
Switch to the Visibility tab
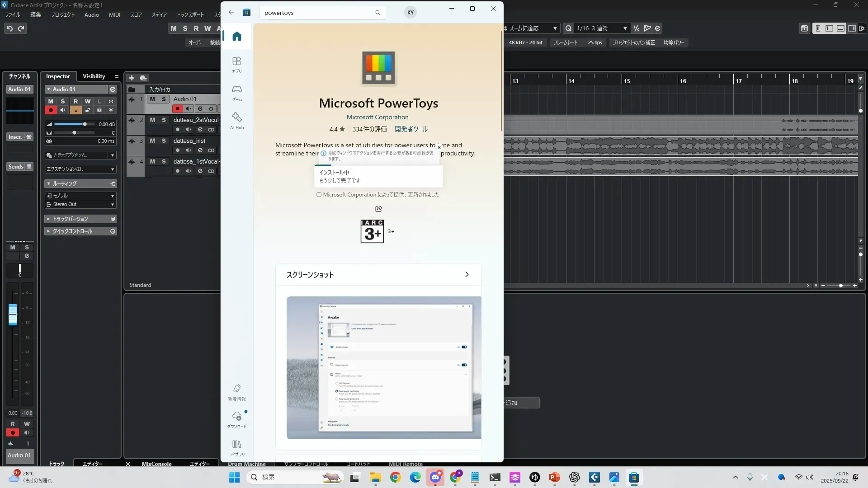[94, 76]
